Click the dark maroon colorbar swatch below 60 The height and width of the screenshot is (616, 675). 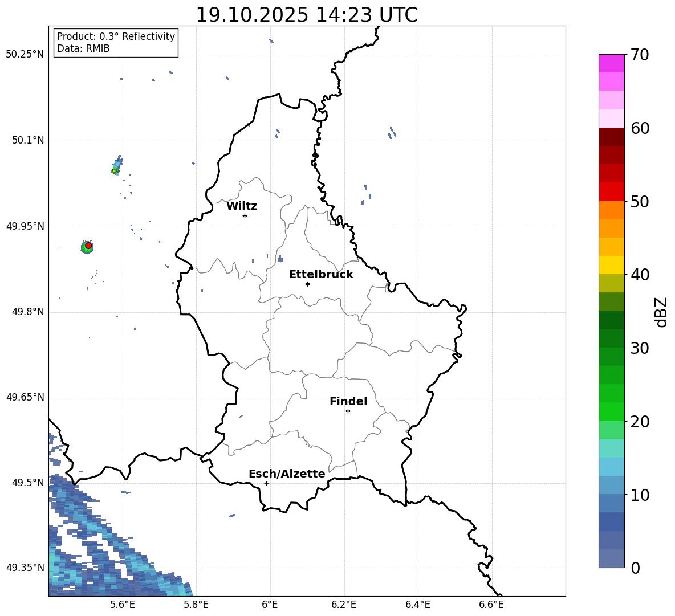click(611, 137)
